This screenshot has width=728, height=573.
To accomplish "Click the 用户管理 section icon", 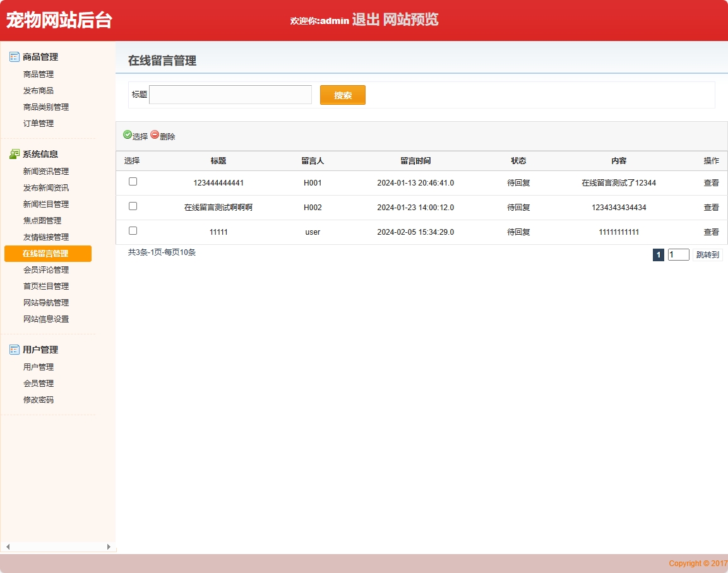I will pyautogui.click(x=13, y=349).
